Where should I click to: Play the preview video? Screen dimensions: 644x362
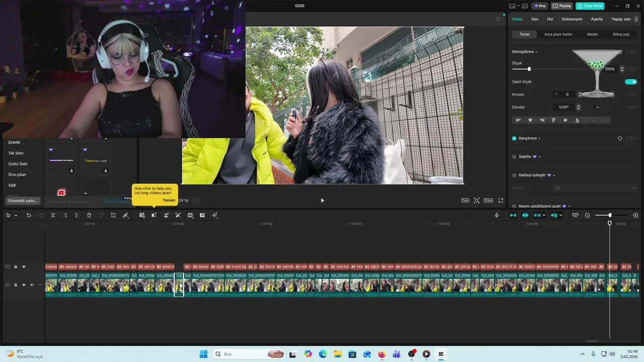(x=323, y=201)
